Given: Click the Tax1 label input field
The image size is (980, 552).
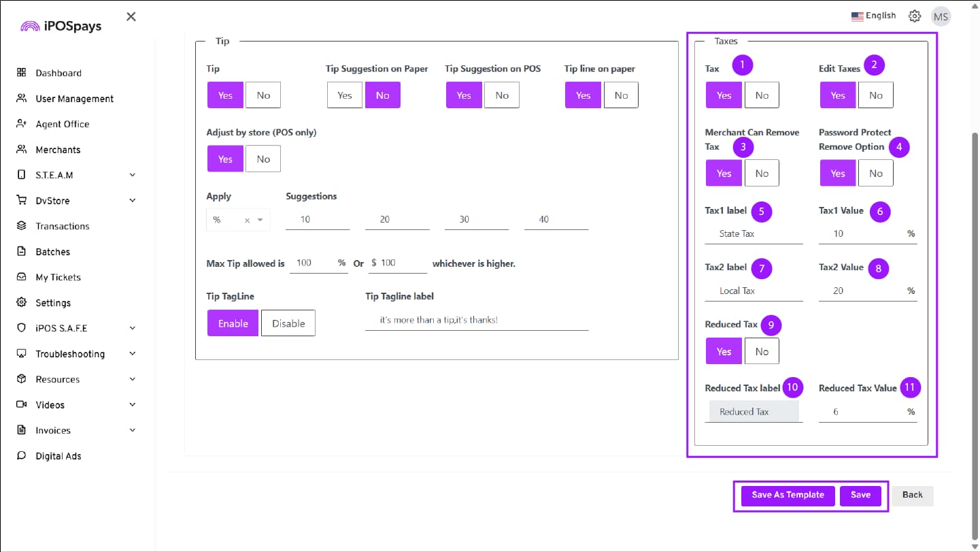Looking at the screenshot, I should pos(754,234).
